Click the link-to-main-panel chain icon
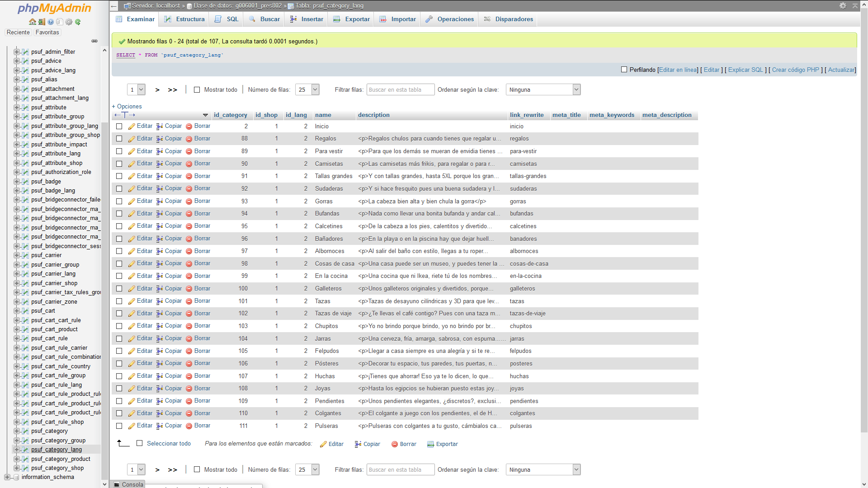The width and height of the screenshot is (868, 488). tap(94, 41)
